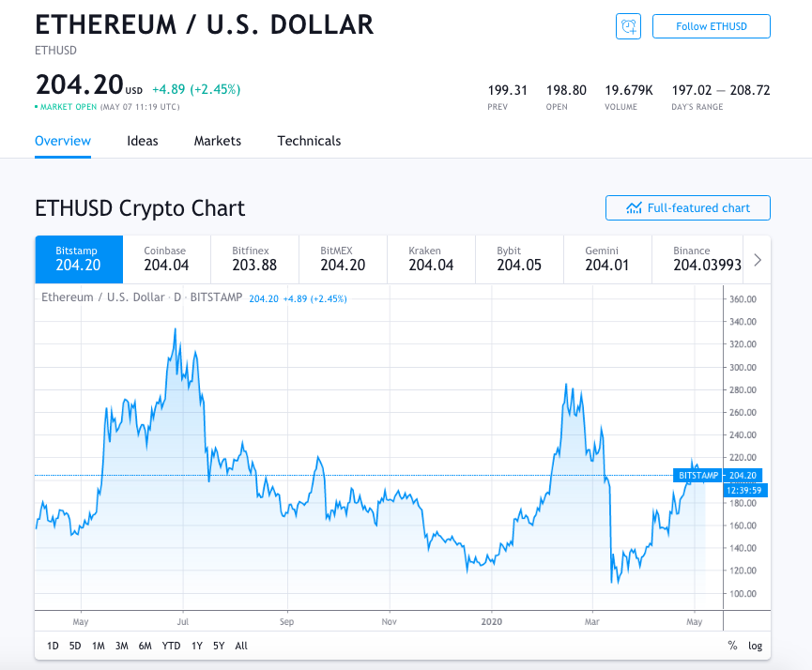The height and width of the screenshot is (670, 812).
Task: Select the Kraken exchange price source
Action: tap(430, 259)
